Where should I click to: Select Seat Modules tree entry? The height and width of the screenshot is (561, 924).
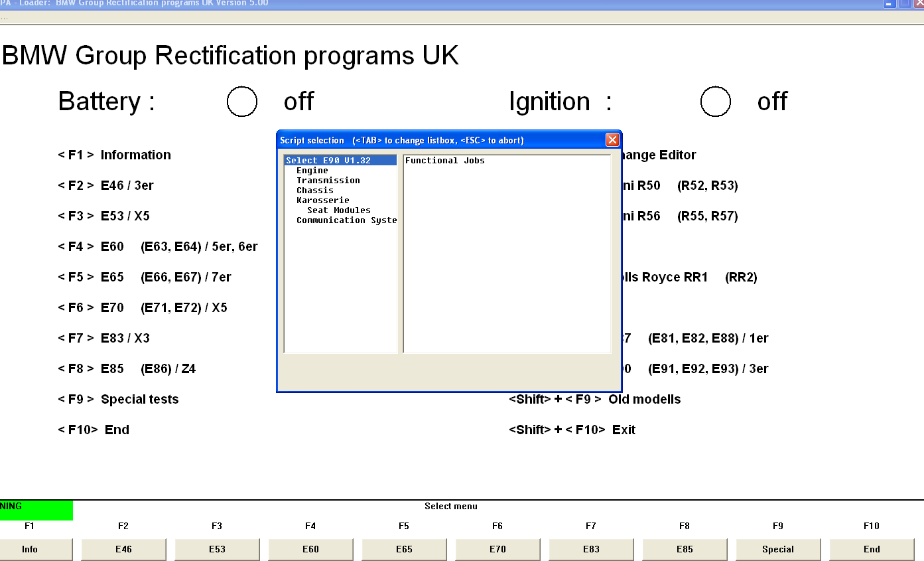pyautogui.click(x=338, y=210)
